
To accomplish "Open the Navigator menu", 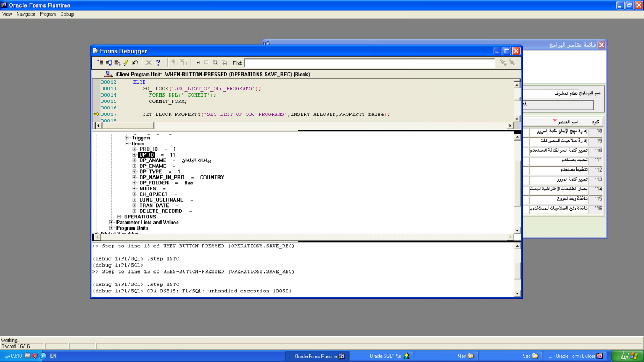I will (26, 14).
